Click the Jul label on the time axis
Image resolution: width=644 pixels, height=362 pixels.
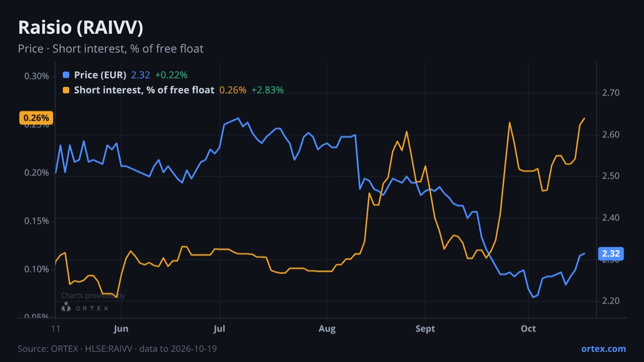[219, 328]
